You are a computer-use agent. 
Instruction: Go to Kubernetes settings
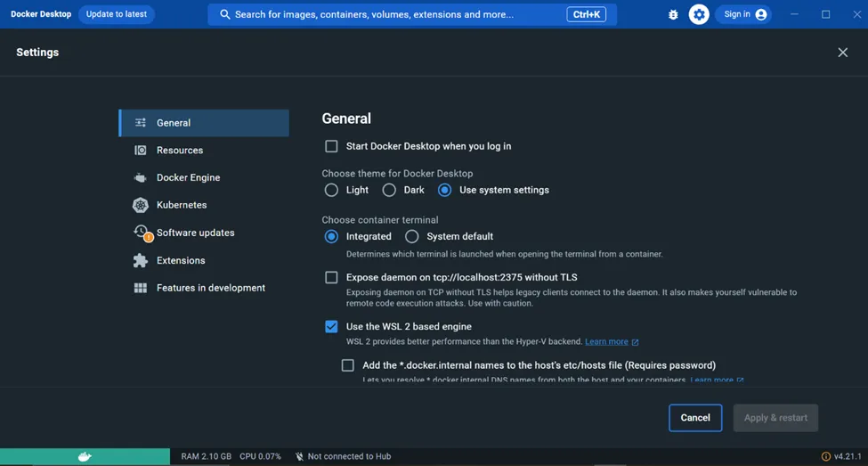204,205
